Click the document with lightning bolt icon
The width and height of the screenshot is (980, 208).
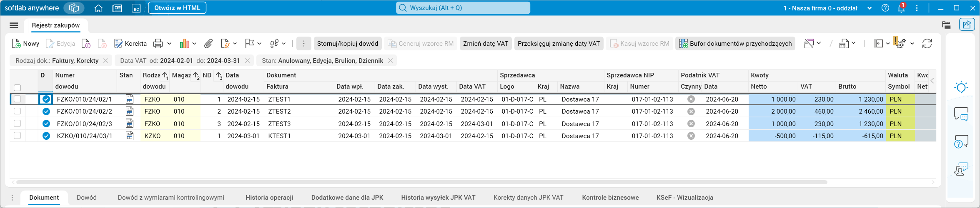click(225, 44)
